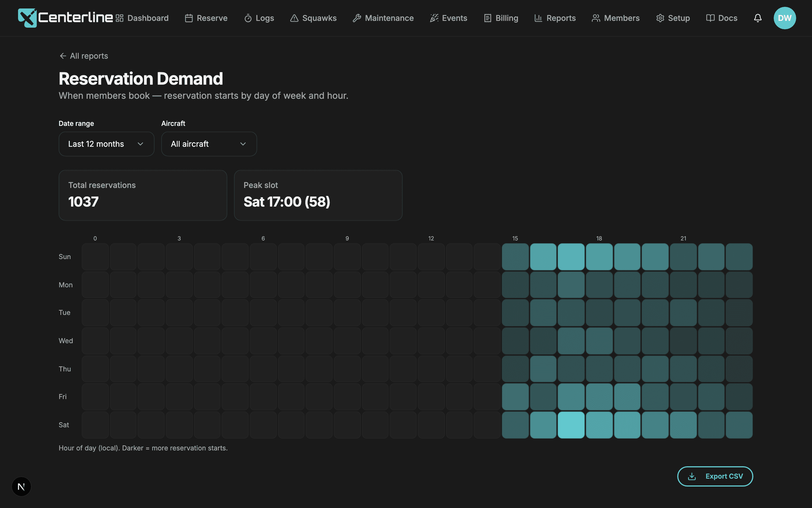Click the Saturday 17:00 peak heatmap cell
The width and height of the screenshot is (812, 508).
[571, 425]
